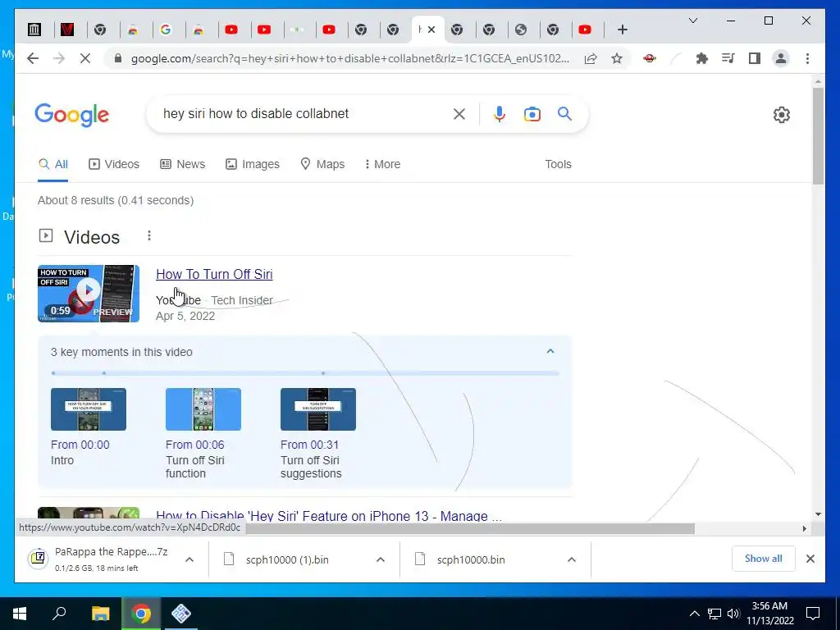
Task: Click the From 00:06 timestamp link
Action: coord(195,445)
